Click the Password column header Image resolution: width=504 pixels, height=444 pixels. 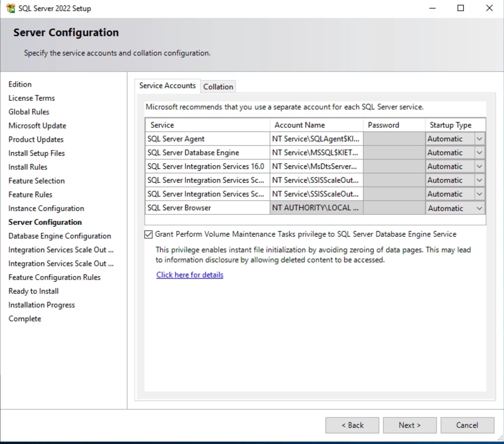pyautogui.click(x=394, y=125)
